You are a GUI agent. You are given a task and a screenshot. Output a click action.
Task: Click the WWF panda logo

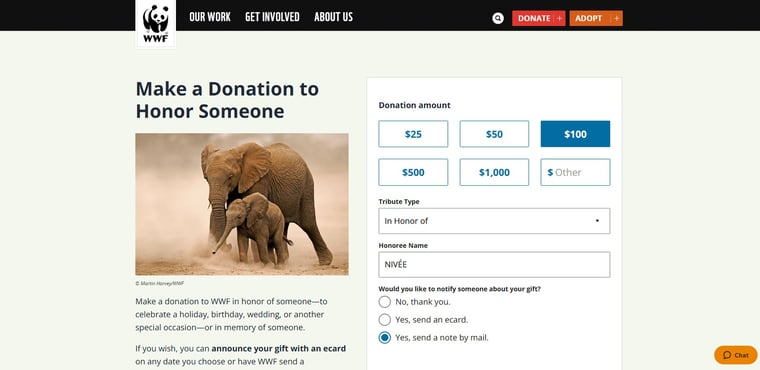coord(156,23)
